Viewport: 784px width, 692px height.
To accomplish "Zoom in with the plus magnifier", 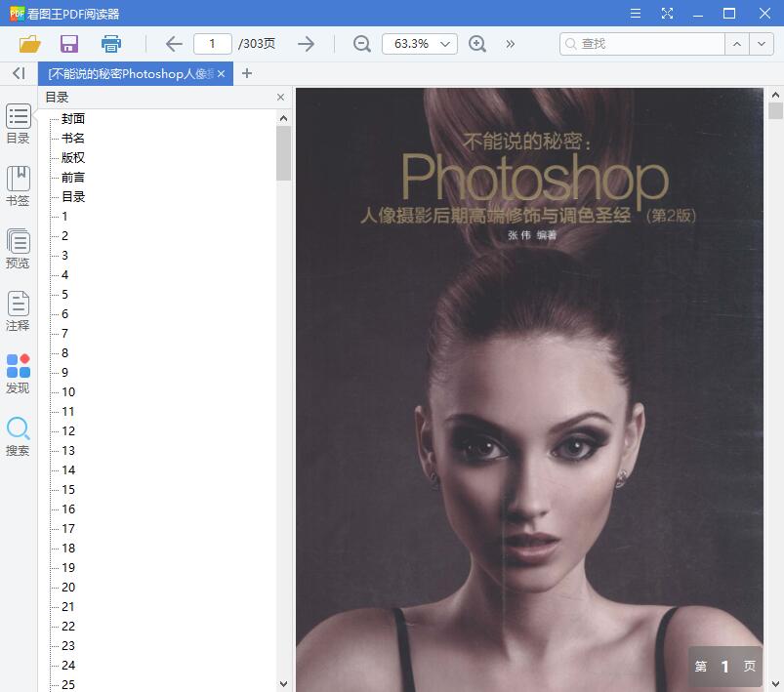I will [477, 44].
